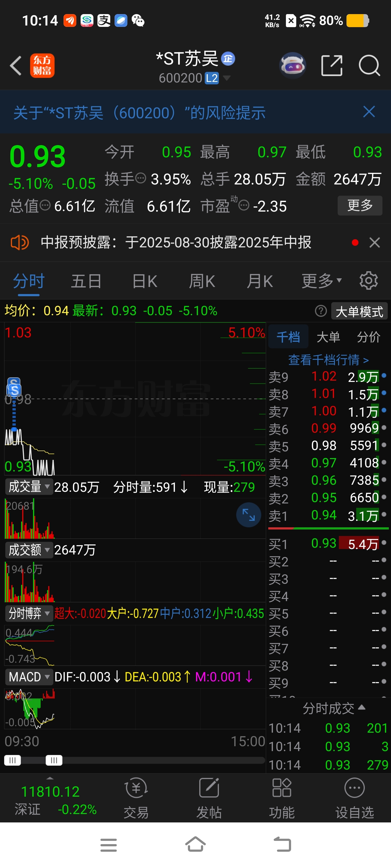Tap the 更多 button in quote panel
Viewport: 391px width, 868px height.
360,205
